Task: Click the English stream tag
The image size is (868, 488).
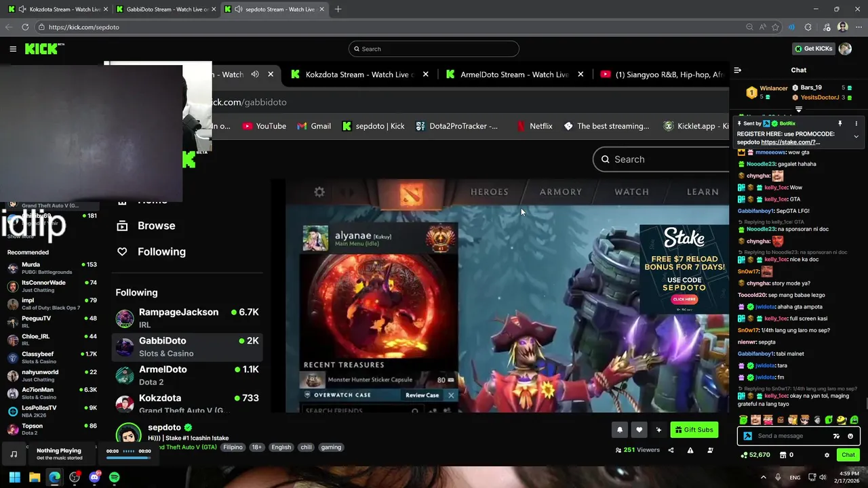Action: coord(281,447)
